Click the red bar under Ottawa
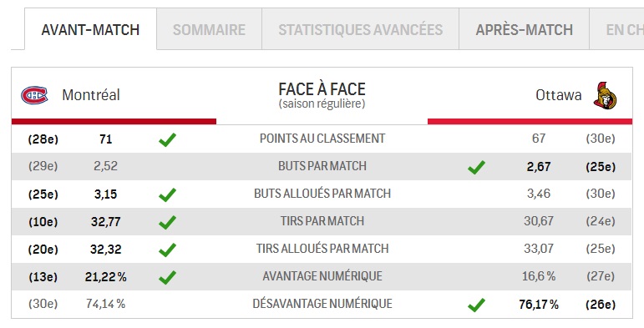Image resolution: width=644 pixels, height=328 pixels. [530, 122]
